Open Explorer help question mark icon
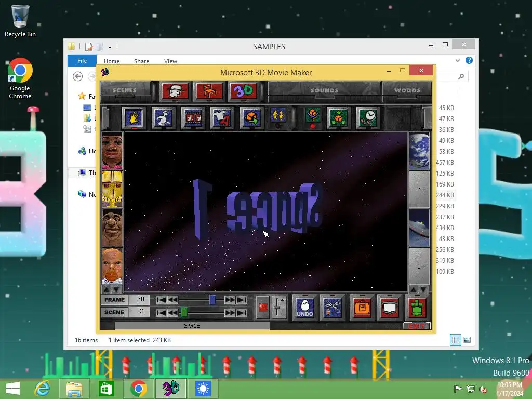Image resolution: width=532 pixels, height=399 pixels. (469, 60)
